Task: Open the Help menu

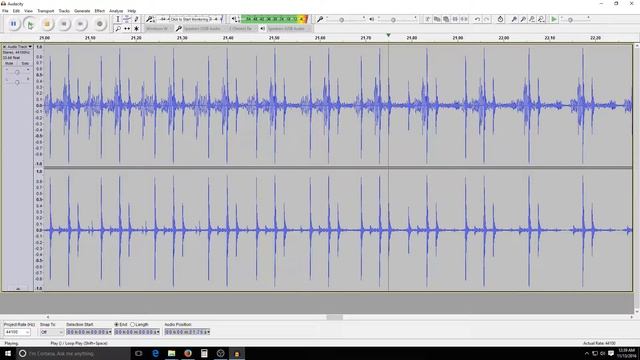Action: tap(132, 11)
